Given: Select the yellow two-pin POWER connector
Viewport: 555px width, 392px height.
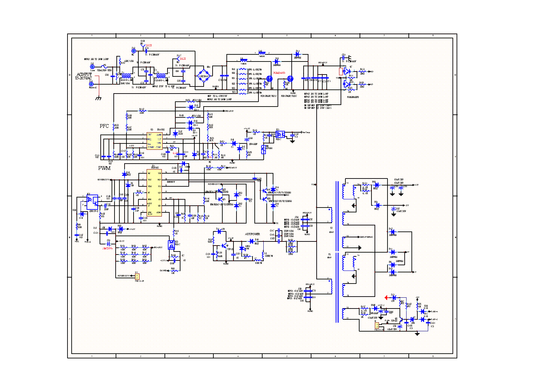Looking at the screenshot, I should (137, 276).
